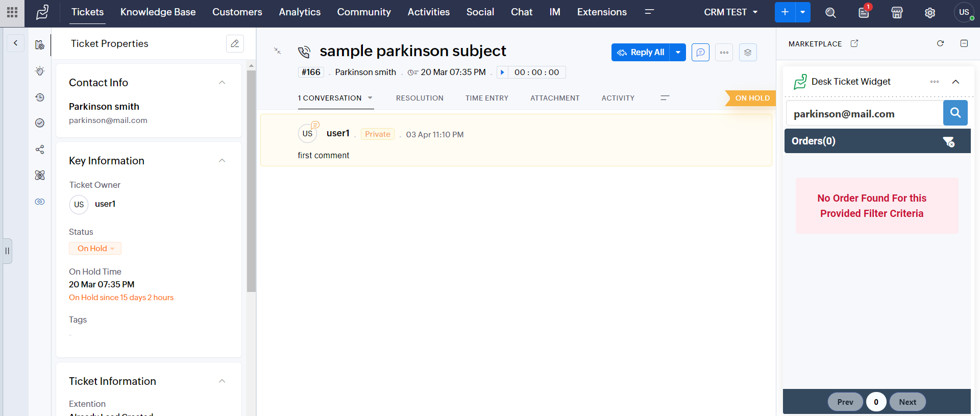980x416 pixels.
Task: Click the edit pencil in Ticket Properties
Action: pyautogui.click(x=235, y=44)
